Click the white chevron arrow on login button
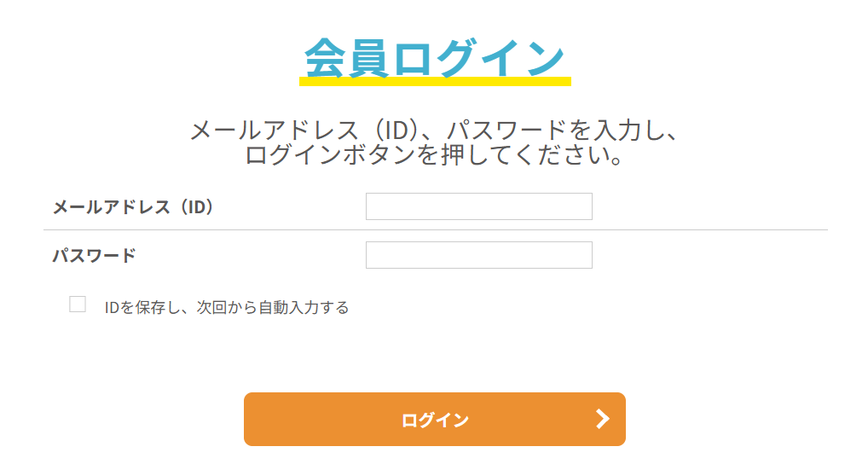Screen dimensions: 868x464 [603, 419]
